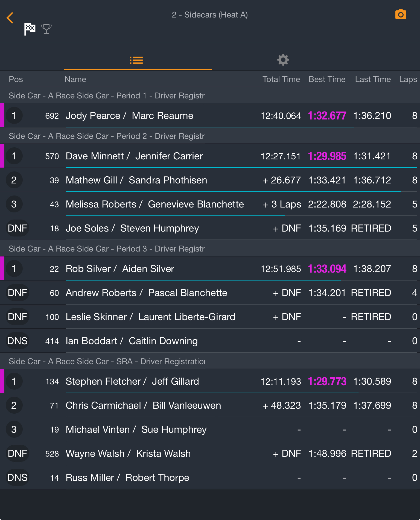This screenshot has width=420, height=520.
Task: Click total time 12:27.151
Action: 281,156
